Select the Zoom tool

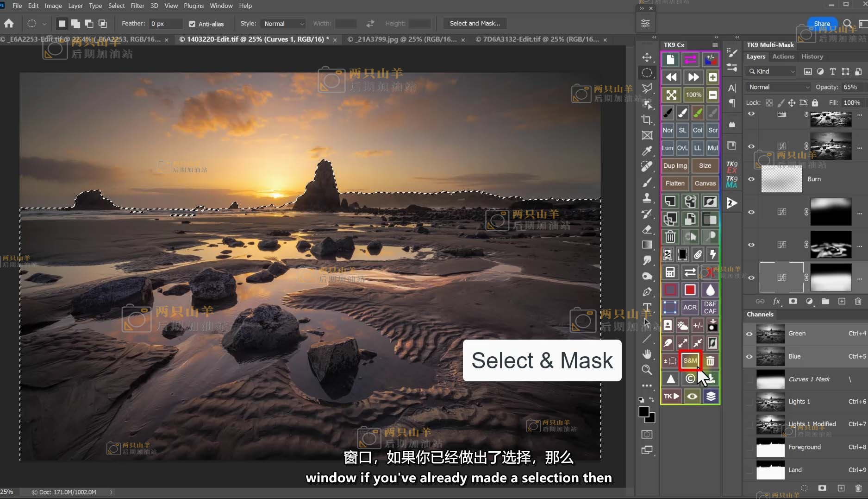(647, 370)
